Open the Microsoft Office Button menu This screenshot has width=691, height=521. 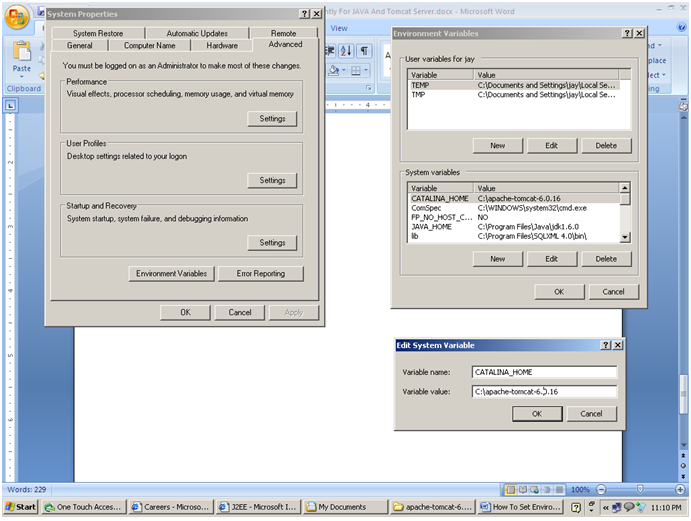tap(17, 17)
